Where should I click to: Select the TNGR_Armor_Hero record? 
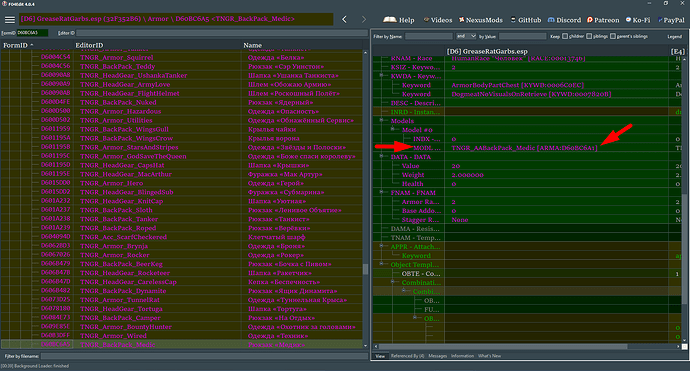point(111,183)
